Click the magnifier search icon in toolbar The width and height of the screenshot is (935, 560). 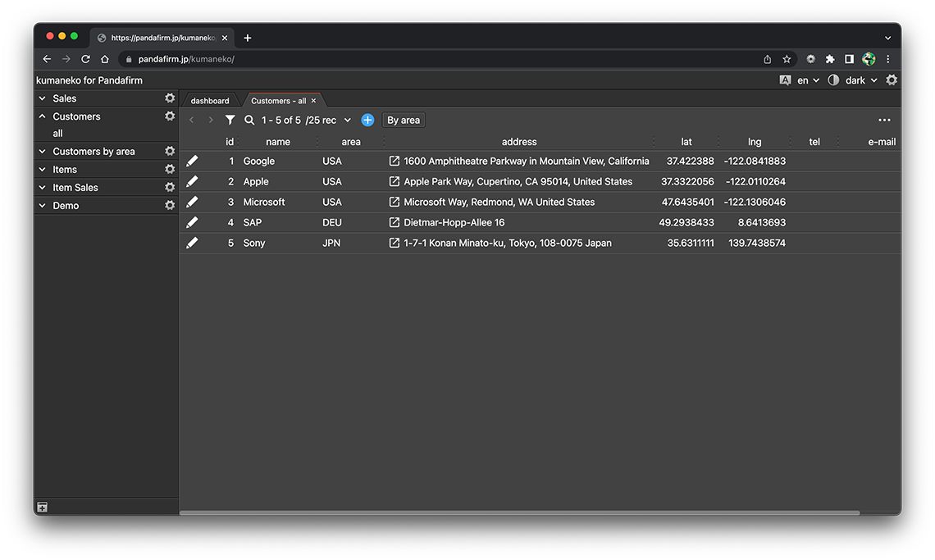coord(249,120)
